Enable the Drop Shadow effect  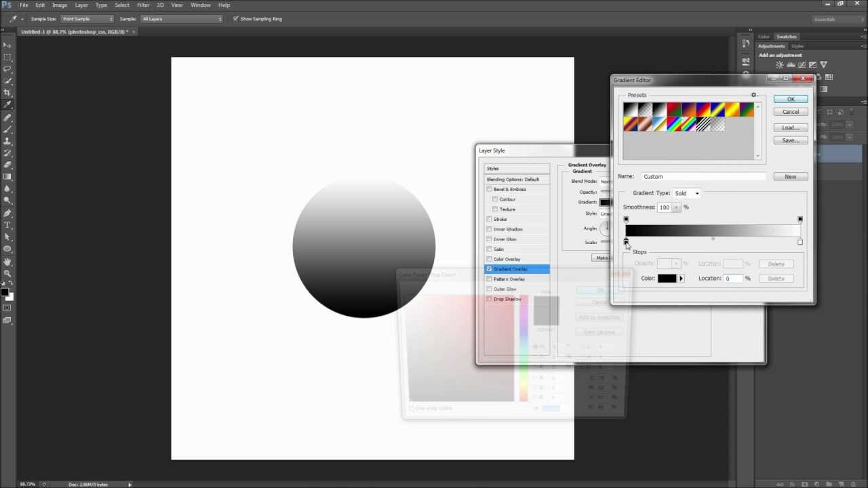[489, 299]
